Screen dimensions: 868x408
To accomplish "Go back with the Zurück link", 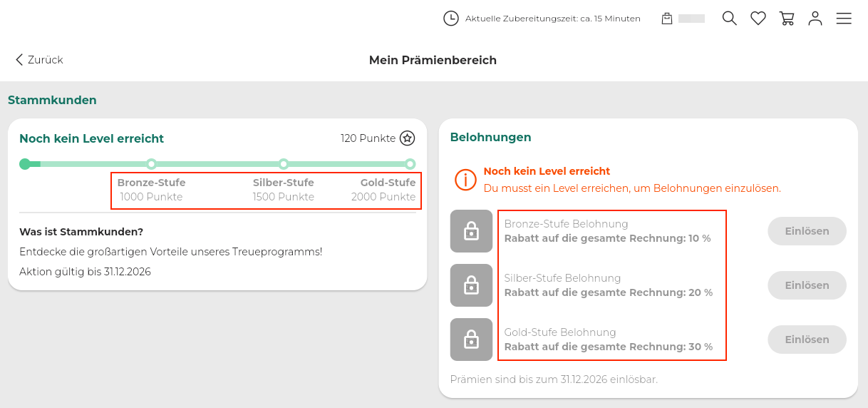I will point(40,60).
